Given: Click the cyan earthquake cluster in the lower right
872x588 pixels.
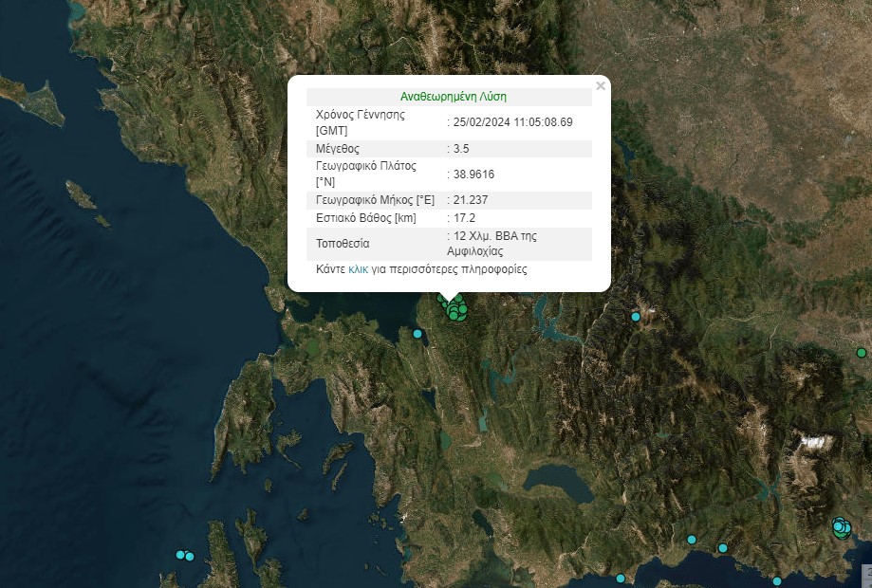Looking at the screenshot, I should coord(841,527).
